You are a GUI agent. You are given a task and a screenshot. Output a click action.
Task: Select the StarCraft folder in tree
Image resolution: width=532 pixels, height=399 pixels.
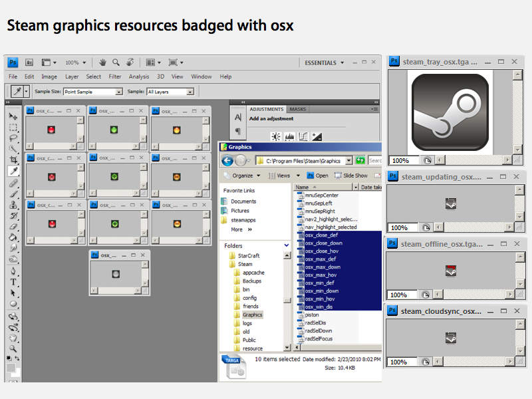(x=249, y=256)
